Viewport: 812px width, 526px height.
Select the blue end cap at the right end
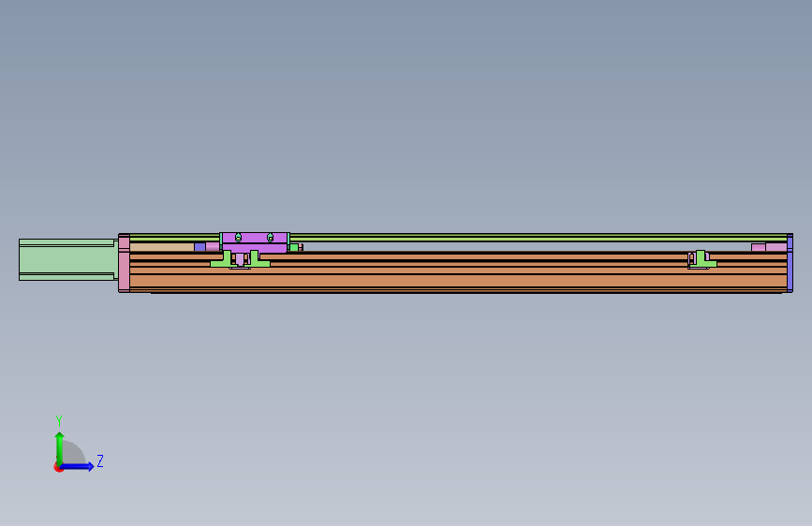790,263
